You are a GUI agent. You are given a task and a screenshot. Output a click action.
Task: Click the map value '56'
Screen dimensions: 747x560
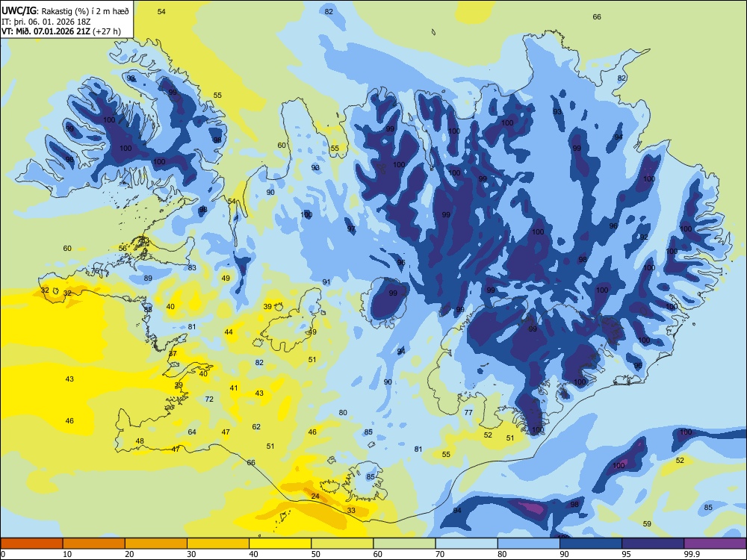123,249
